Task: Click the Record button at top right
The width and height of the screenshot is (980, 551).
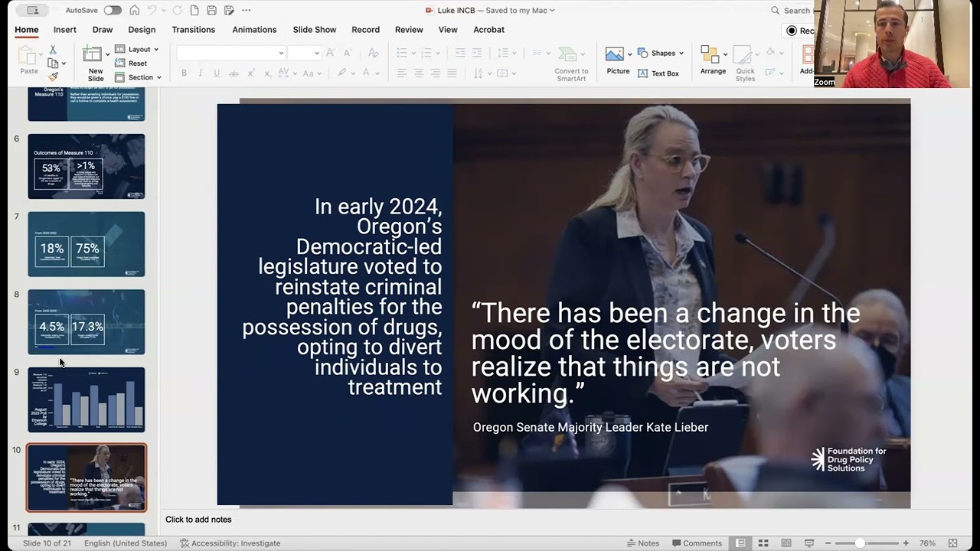Action: [x=801, y=31]
